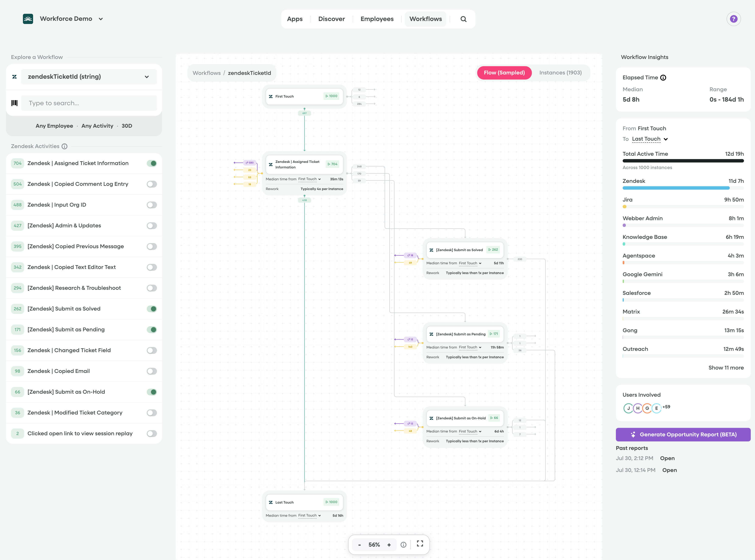Click the Workforce Demo logo icon

point(28,19)
